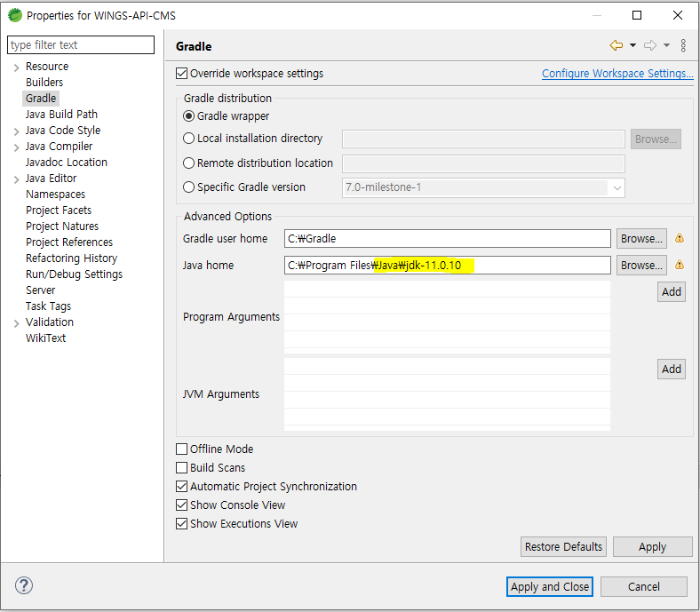Click Configure Workspace Settings link
The width and height of the screenshot is (700, 612).
[x=617, y=73]
